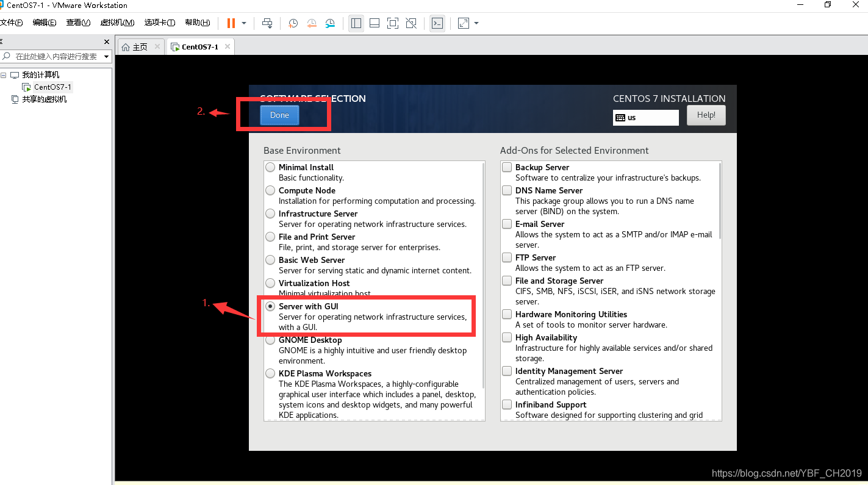Enter full screen mode icon
Image resolution: width=868 pixels, height=485 pixels.
[393, 23]
